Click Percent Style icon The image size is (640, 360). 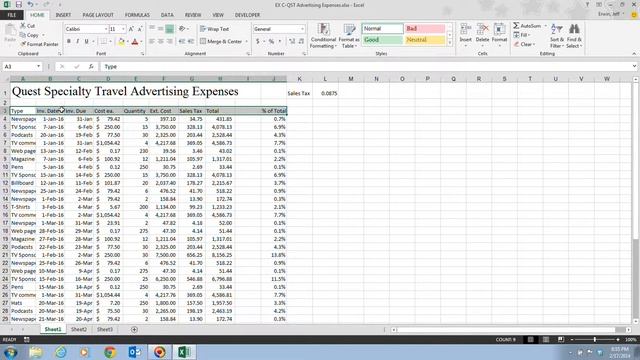271,41
